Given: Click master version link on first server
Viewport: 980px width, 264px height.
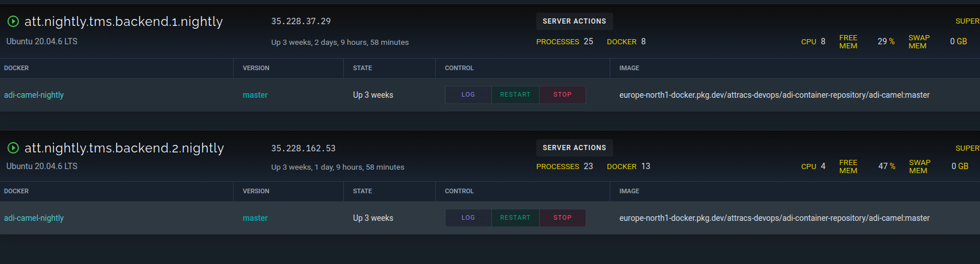Looking at the screenshot, I should [x=255, y=95].
